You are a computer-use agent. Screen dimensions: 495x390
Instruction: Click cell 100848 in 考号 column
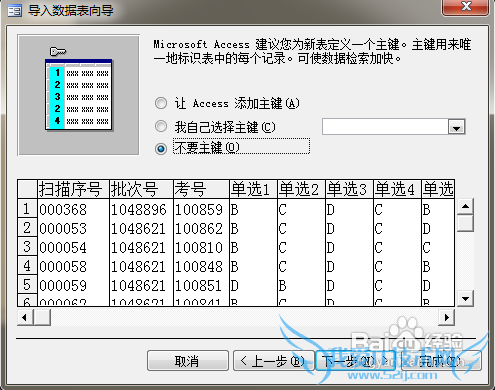(x=201, y=267)
